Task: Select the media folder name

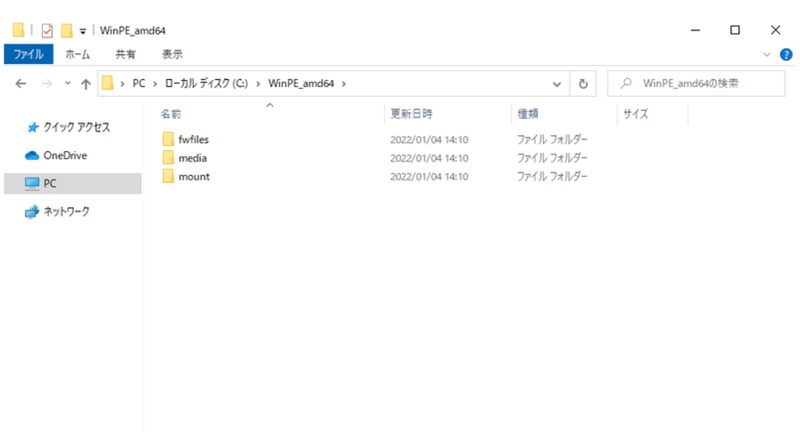Action: 192,158
